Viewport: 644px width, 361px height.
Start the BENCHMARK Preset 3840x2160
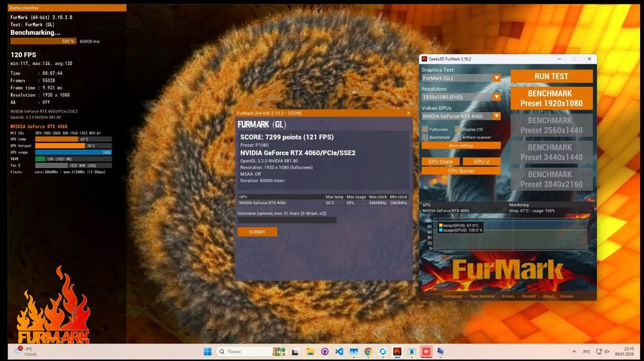point(552,180)
